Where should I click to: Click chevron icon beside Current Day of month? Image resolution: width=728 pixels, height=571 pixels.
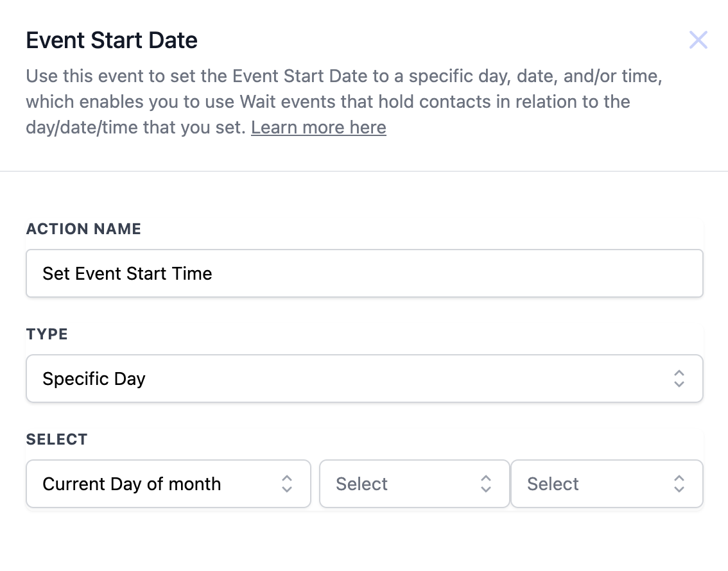coord(287,484)
